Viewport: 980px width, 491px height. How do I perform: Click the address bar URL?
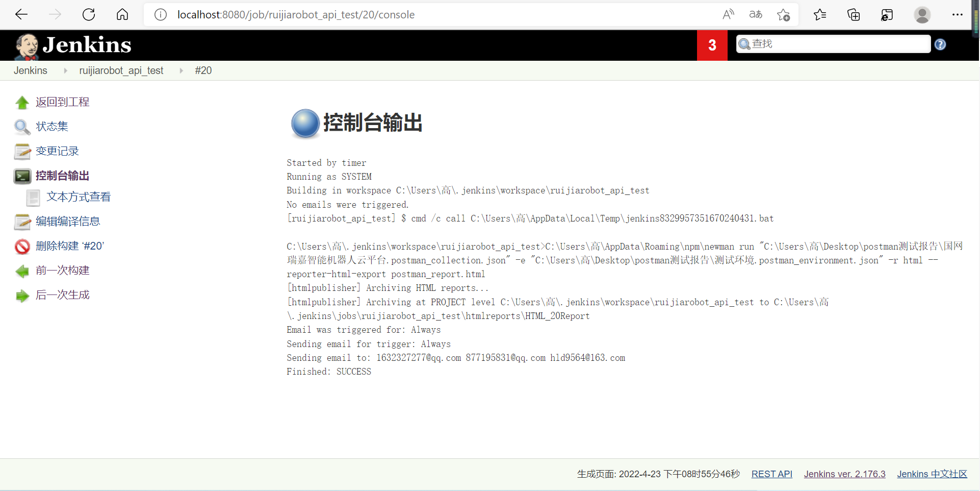point(296,15)
